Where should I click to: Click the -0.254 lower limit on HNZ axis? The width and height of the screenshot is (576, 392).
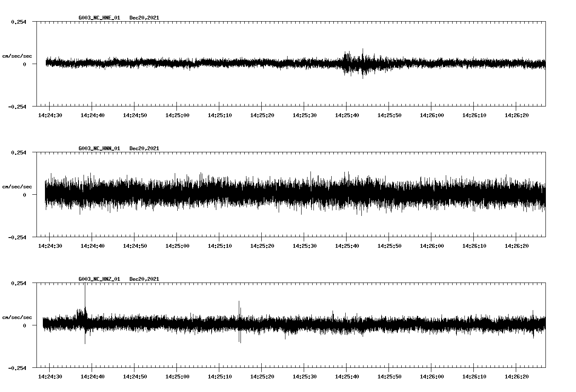(x=17, y=368)
